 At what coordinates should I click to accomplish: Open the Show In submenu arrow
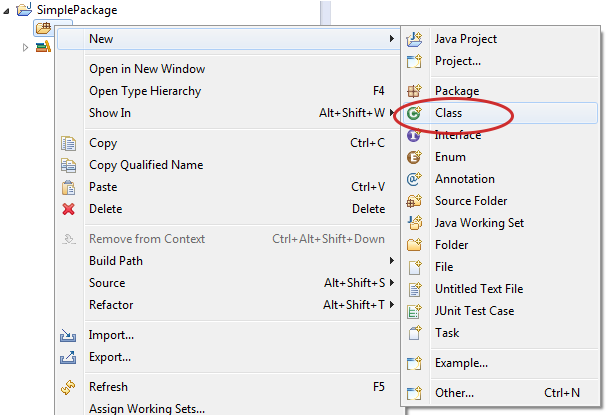coord(392,113)
